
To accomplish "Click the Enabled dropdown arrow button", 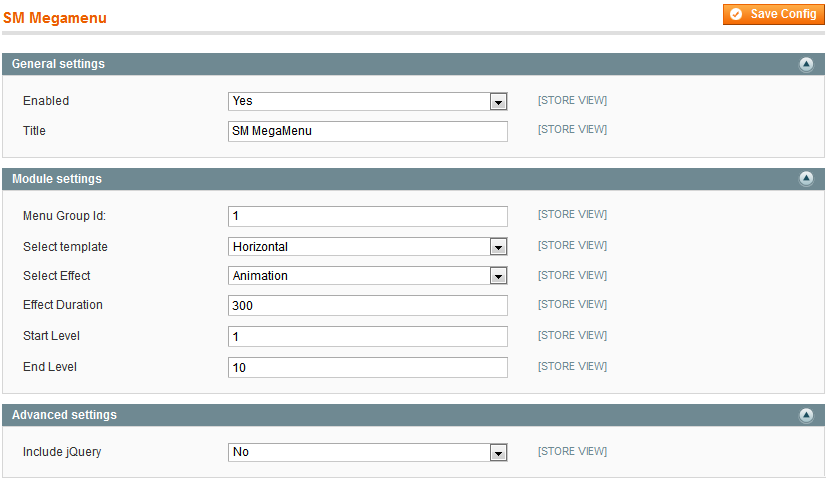I will 498,102.
